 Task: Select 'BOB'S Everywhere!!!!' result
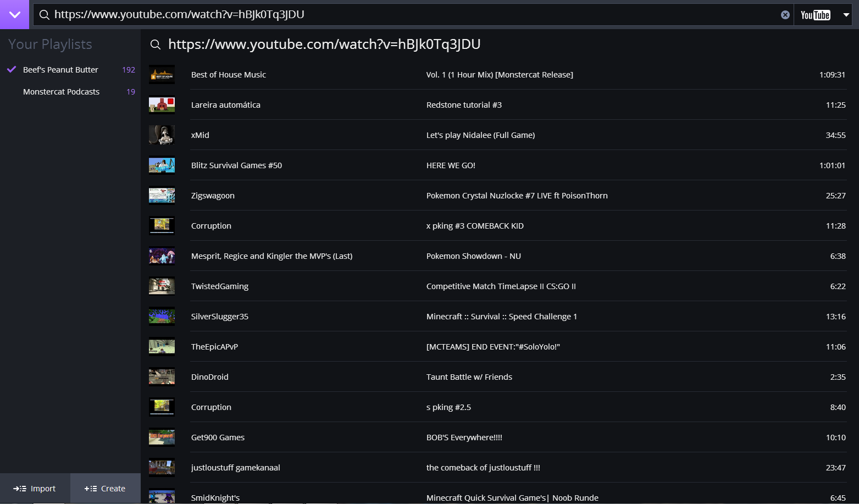(x=464, y=437)
